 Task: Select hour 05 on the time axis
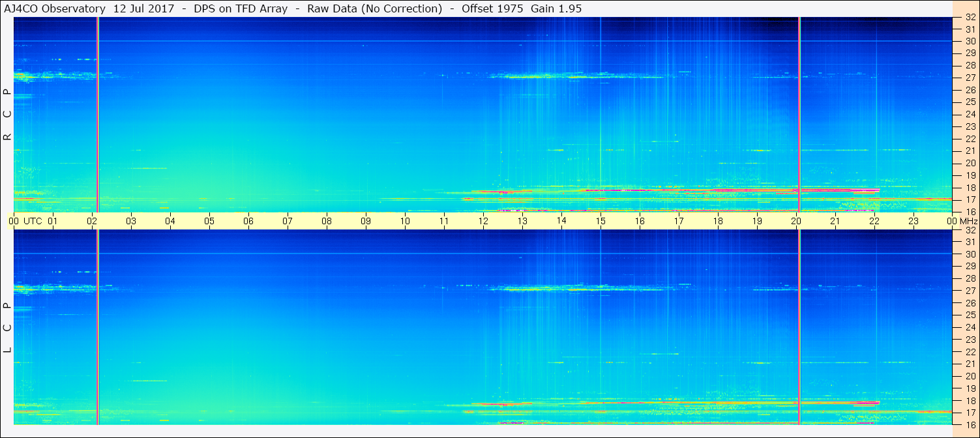point(209,221)
